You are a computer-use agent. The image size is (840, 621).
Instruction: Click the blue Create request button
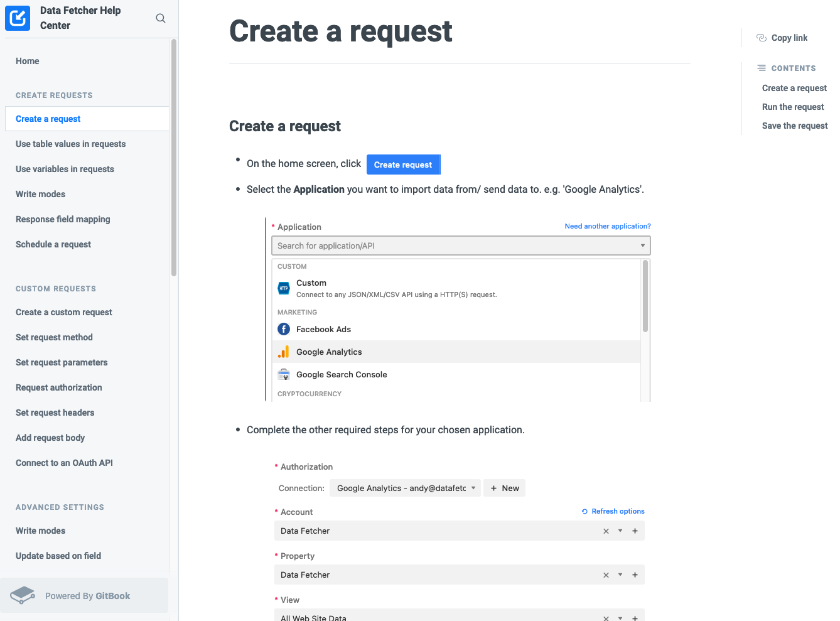[403, 165]
